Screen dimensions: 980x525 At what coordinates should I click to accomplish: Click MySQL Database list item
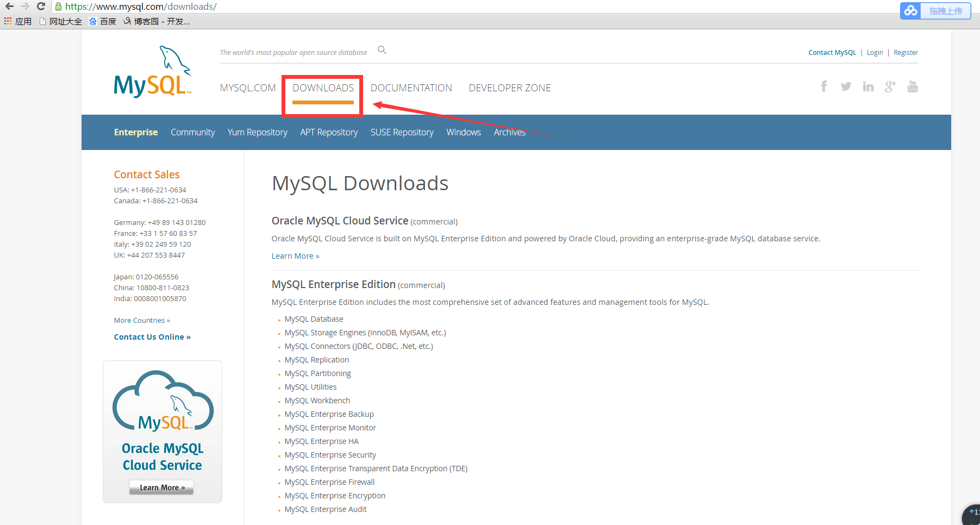click(x=314, y=319)
